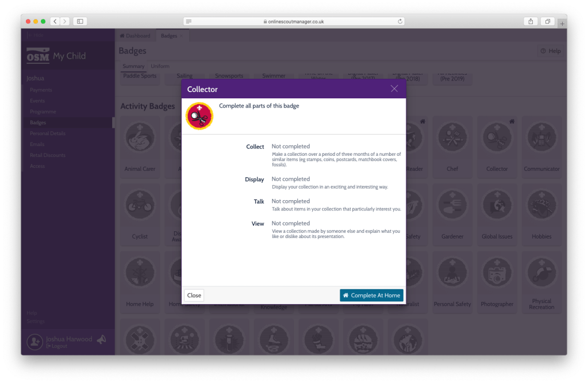Switch to the Uniform tab
588x383 pixels.
point(160,66)
